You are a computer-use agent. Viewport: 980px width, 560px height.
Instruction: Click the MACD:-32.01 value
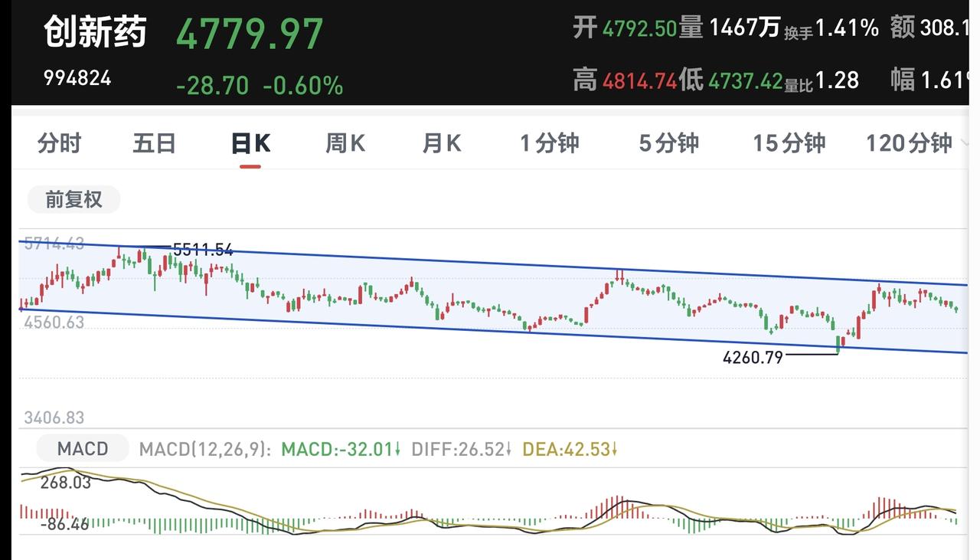(x=341, y=449)
